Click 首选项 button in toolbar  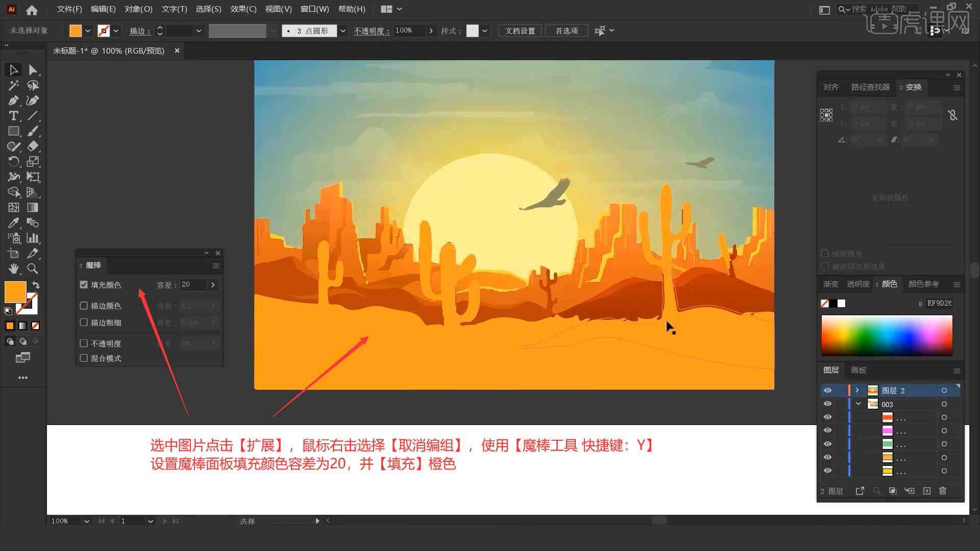point(566,30)
